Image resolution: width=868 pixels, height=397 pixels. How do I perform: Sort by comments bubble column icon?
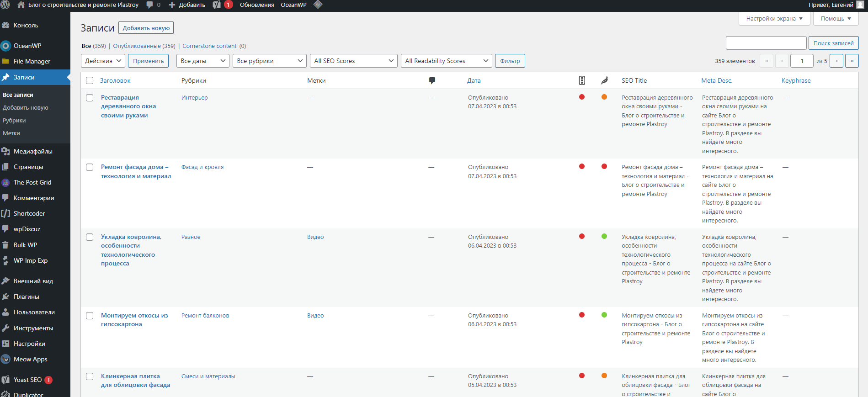coord(432,80)
